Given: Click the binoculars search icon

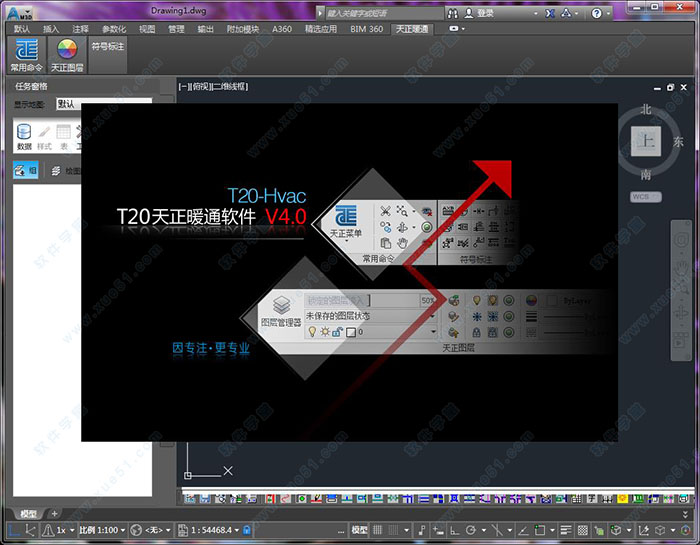Looking at the screenshot, I should click(452, 13).
